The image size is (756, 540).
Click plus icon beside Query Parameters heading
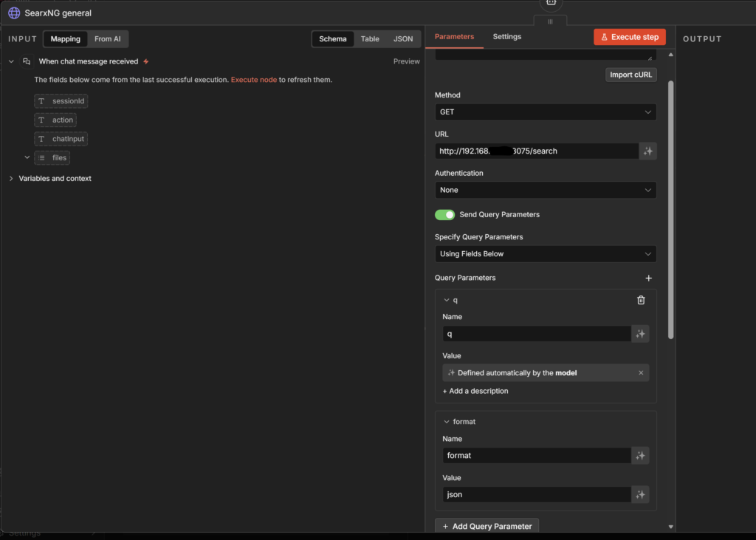point(648,278)
